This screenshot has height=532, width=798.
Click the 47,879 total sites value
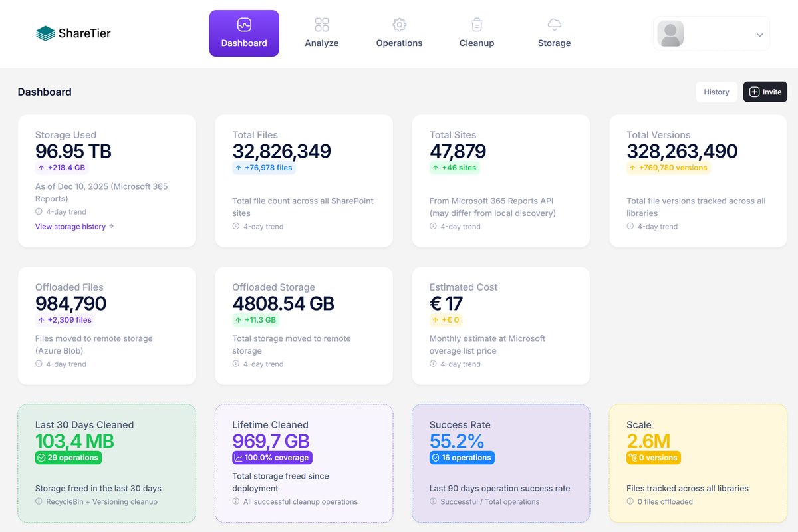(458, 152)
